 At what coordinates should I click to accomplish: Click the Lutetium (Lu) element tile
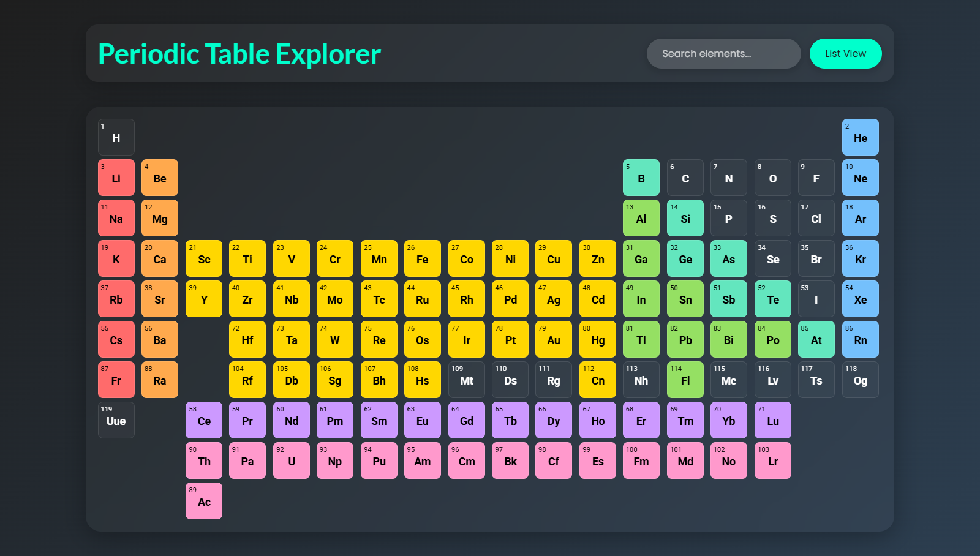click(x=773, y=420)
